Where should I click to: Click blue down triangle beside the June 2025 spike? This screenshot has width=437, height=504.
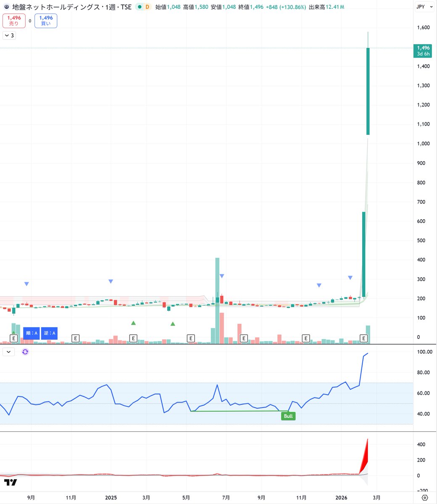[x=222, y=276]
